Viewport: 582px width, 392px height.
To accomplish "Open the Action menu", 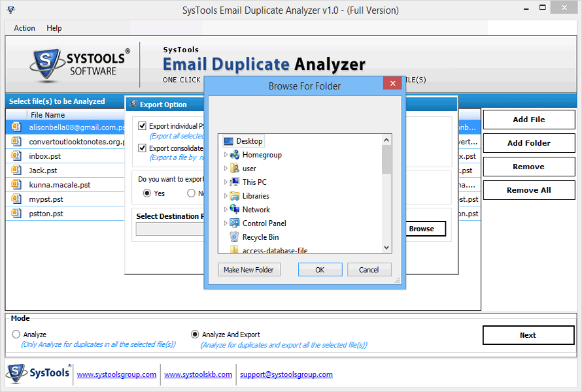I will (x=24, y=28).
